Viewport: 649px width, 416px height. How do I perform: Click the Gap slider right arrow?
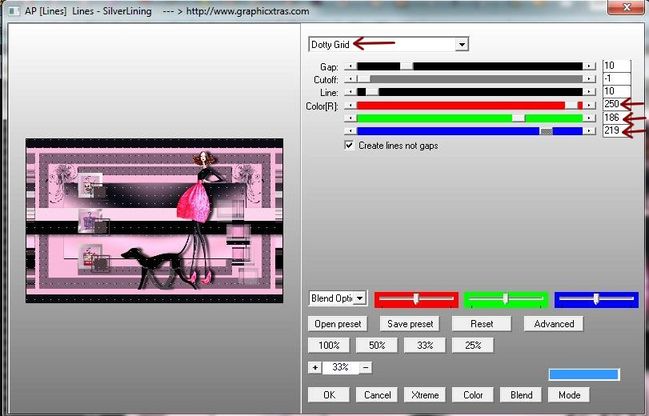(589, 66)
